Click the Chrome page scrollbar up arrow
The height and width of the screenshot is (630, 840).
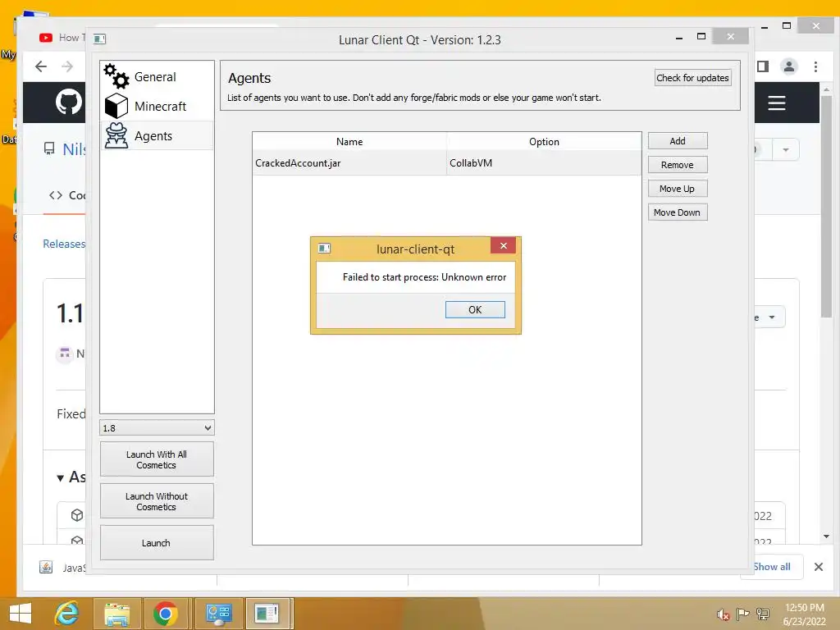pos(826,89)
